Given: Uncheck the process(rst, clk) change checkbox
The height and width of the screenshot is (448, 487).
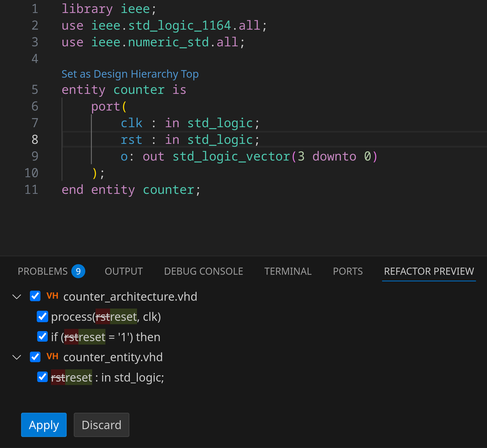Looking at the screenshot, I should 42,317.
